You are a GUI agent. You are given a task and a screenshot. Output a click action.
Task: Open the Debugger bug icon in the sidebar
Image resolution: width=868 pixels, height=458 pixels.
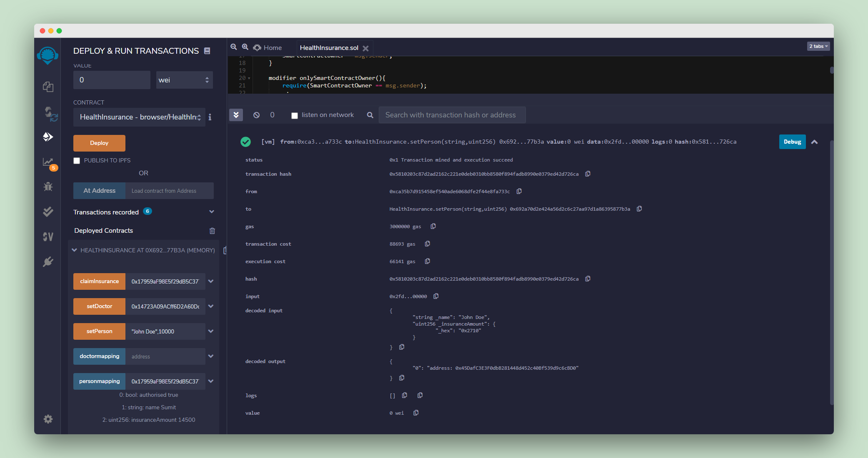click(48, 187)
